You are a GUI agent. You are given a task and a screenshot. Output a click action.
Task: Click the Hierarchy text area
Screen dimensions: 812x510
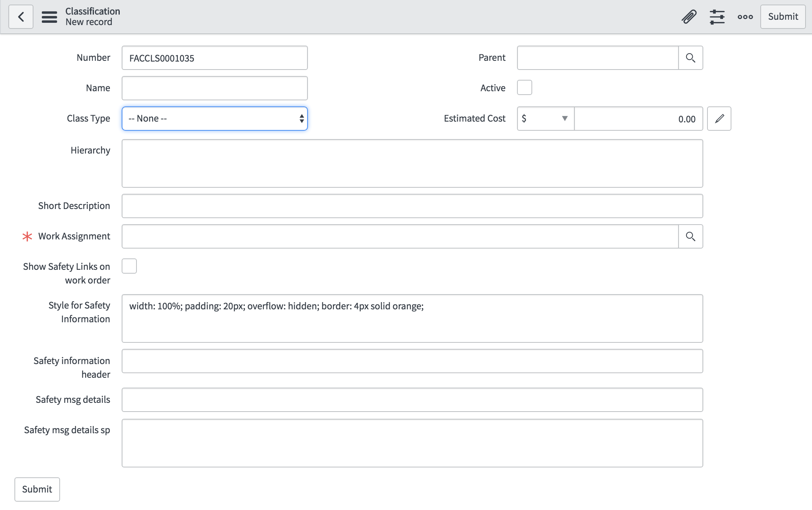coord(412,163)
